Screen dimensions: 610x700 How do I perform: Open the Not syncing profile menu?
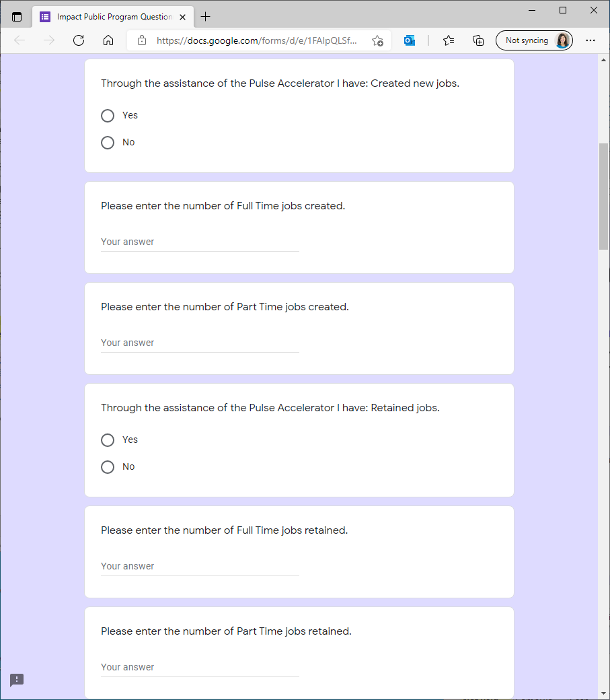click(x=534, y=40)
